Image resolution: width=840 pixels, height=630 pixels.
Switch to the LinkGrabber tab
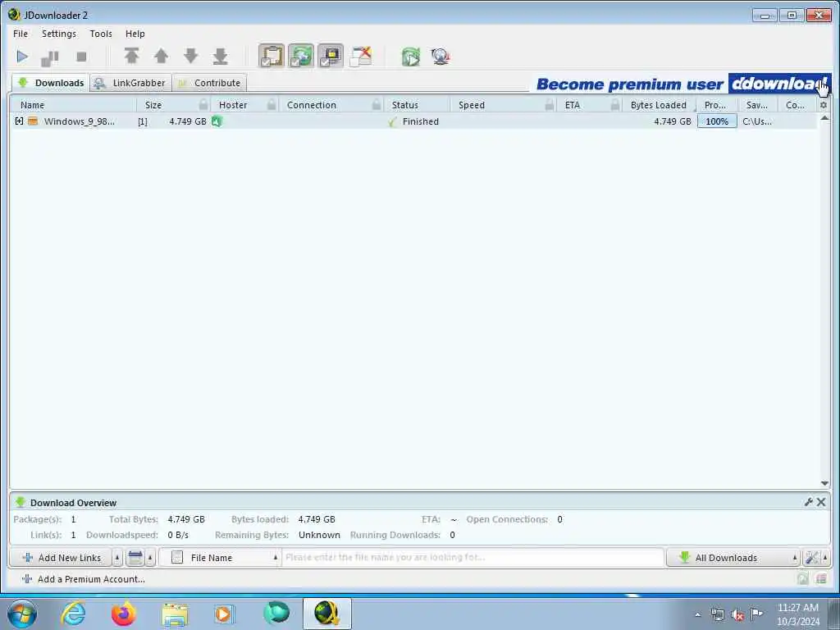click(131, 83)
